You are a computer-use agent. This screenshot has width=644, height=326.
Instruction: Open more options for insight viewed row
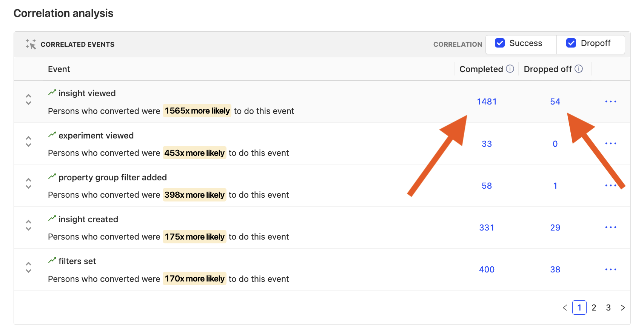pos(610,101)
